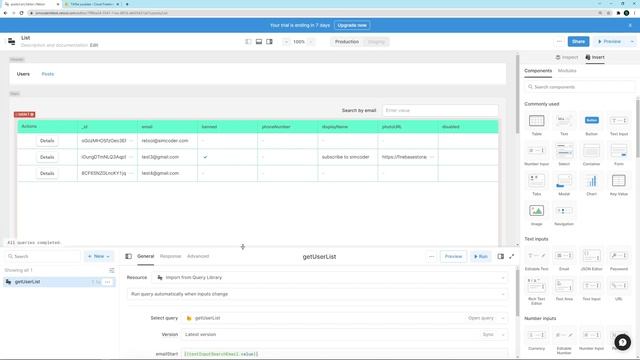Viewport: 640px width, 360px height.
Task: Open the Insert tab
Action: [595, 57]
